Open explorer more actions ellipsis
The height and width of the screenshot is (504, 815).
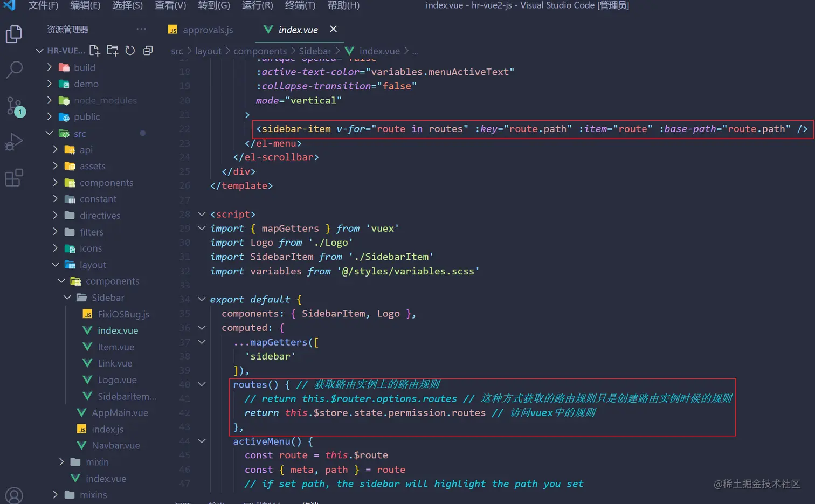(141, 29)
